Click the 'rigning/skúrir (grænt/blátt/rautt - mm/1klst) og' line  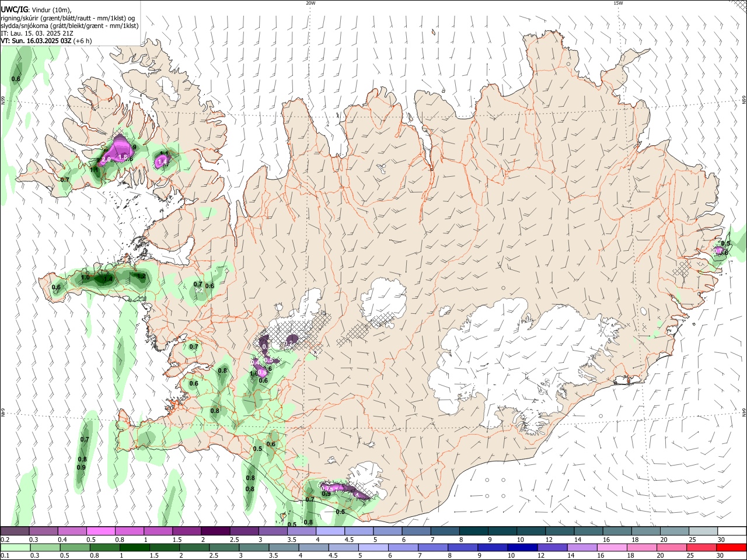pyautogui.click(x=68, y=18)
